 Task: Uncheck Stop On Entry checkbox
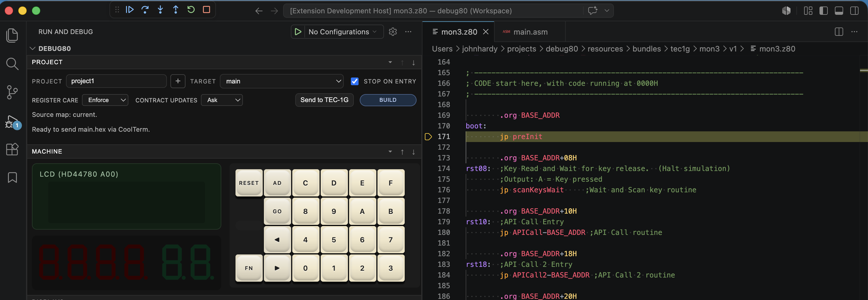coord(355,81)
